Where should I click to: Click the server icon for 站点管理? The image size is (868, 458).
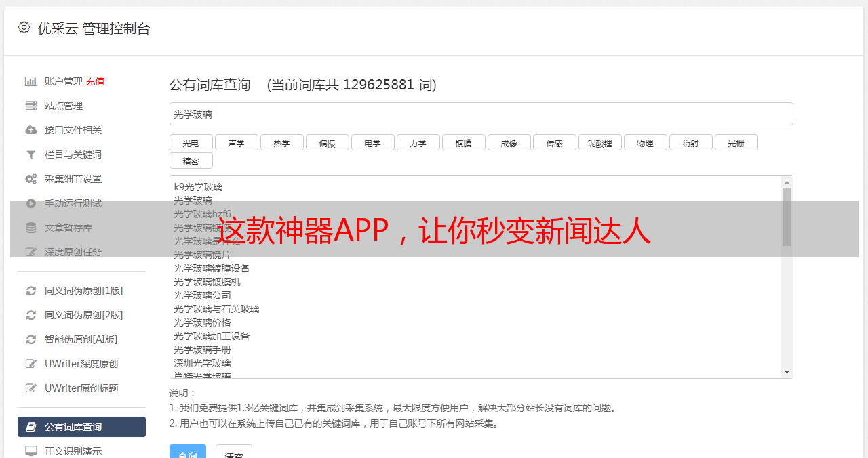coord(31,106)
